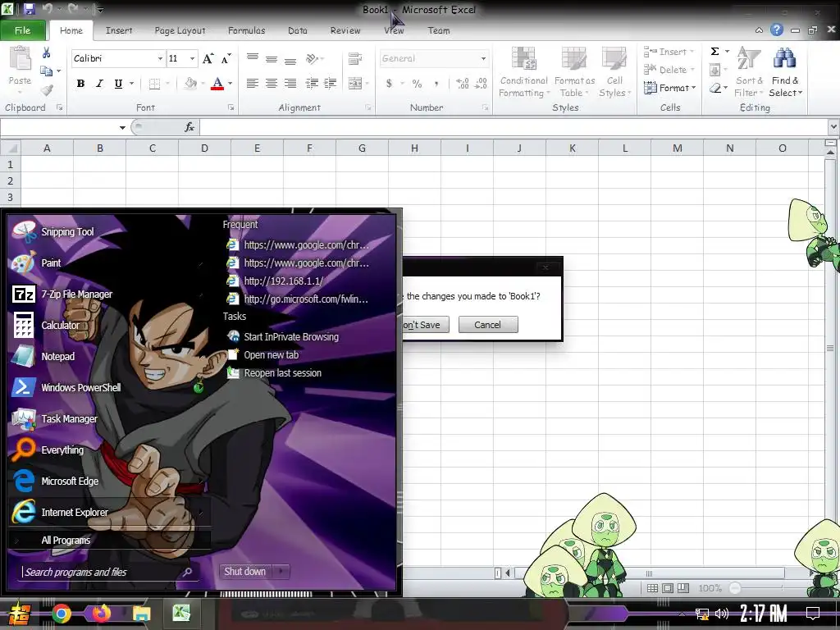Switch to the Insert tab
The width and height of the screenshot is (840, 630).
[x=119, y=30]
